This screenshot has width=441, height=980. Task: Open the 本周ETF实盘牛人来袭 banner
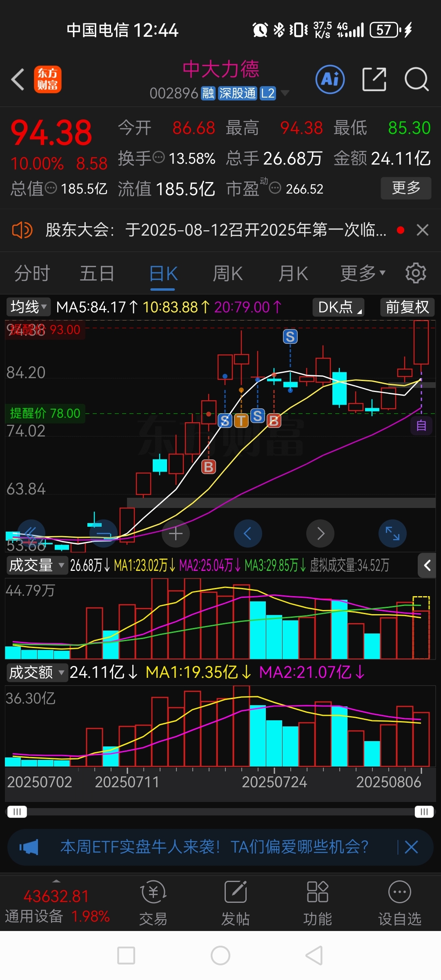coord(214,847)
